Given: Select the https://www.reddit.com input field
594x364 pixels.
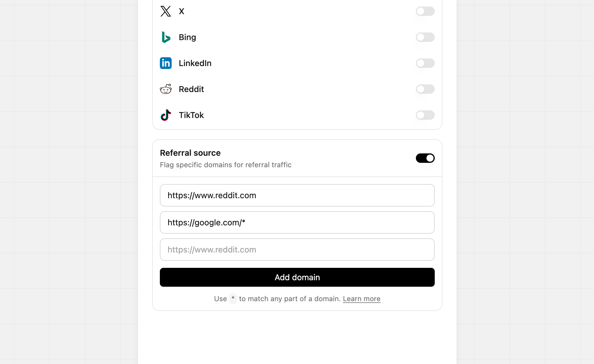Looking at the screenshot, I should click(x=297, y=195).
